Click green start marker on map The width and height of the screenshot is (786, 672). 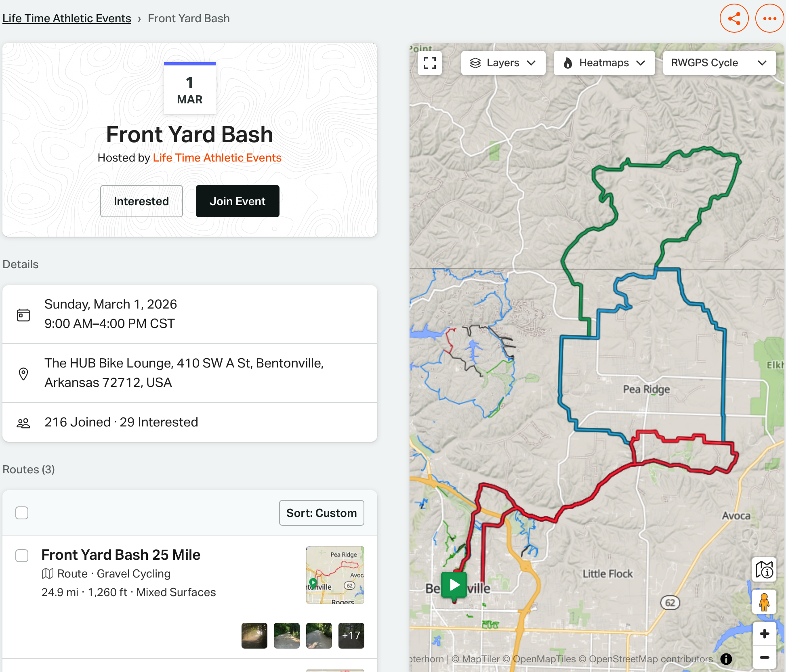454,585
